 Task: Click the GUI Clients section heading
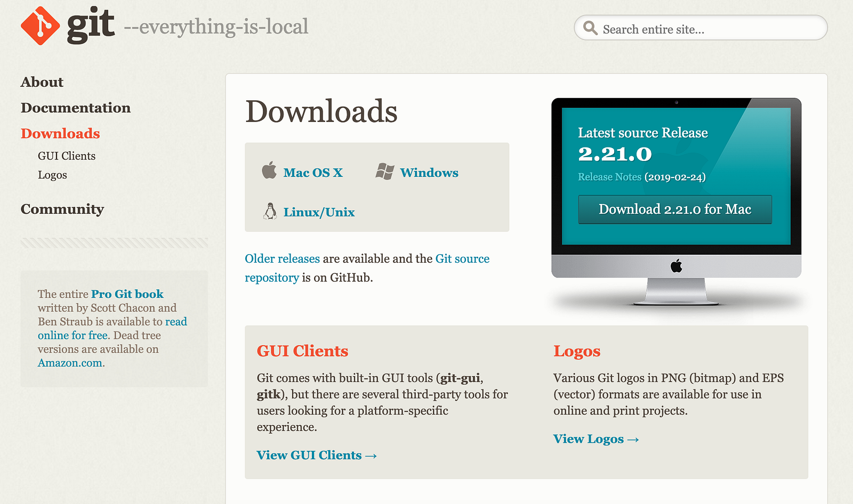click(302, 351)
